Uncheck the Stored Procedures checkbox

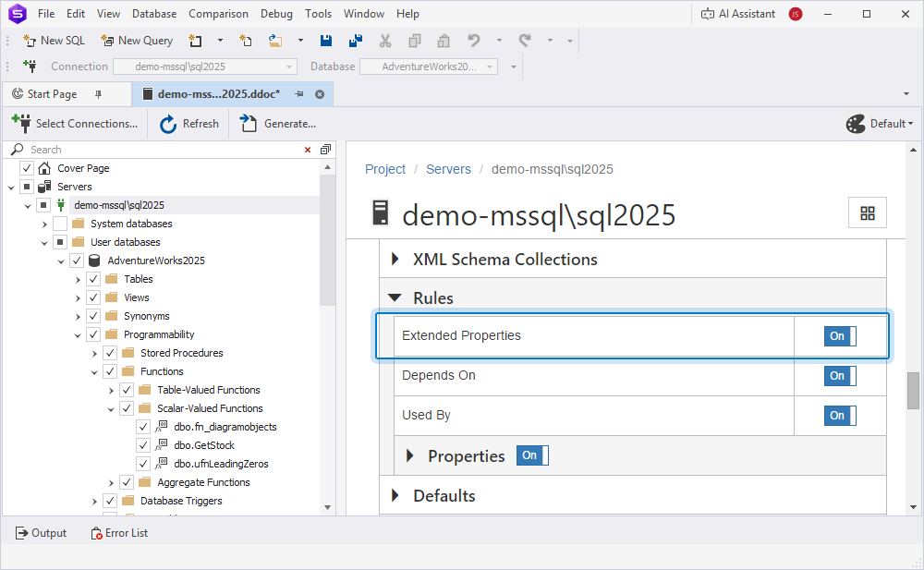(x=110, y=353)
